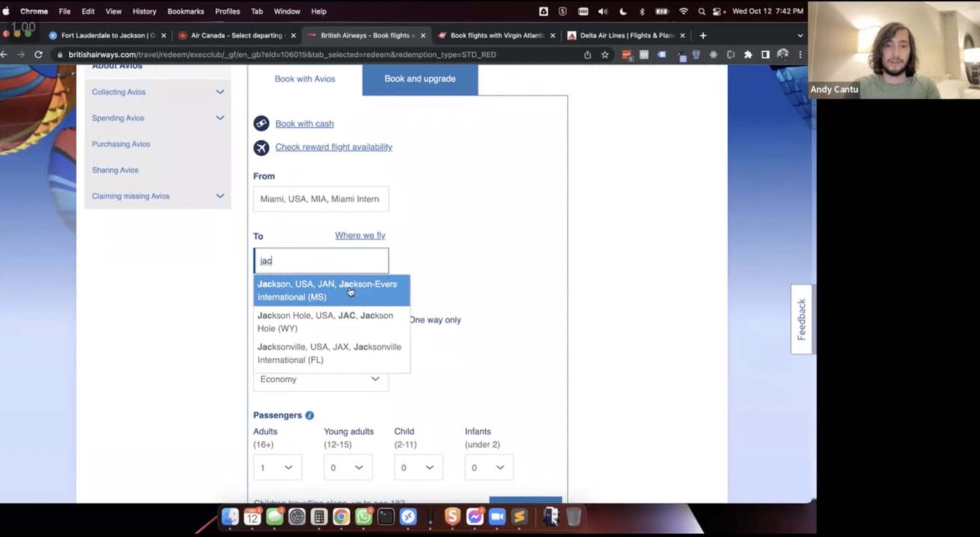The height and width of the screenshot is (537, 980).
Task: Open Messenger from the dock
Action: tap(475, 517)
